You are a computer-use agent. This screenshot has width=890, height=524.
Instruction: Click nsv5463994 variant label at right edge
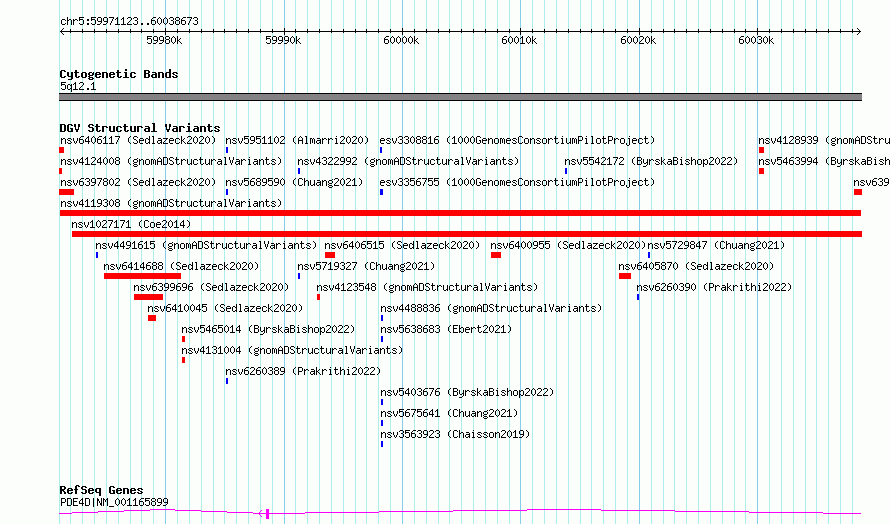[x=824, y=161]
